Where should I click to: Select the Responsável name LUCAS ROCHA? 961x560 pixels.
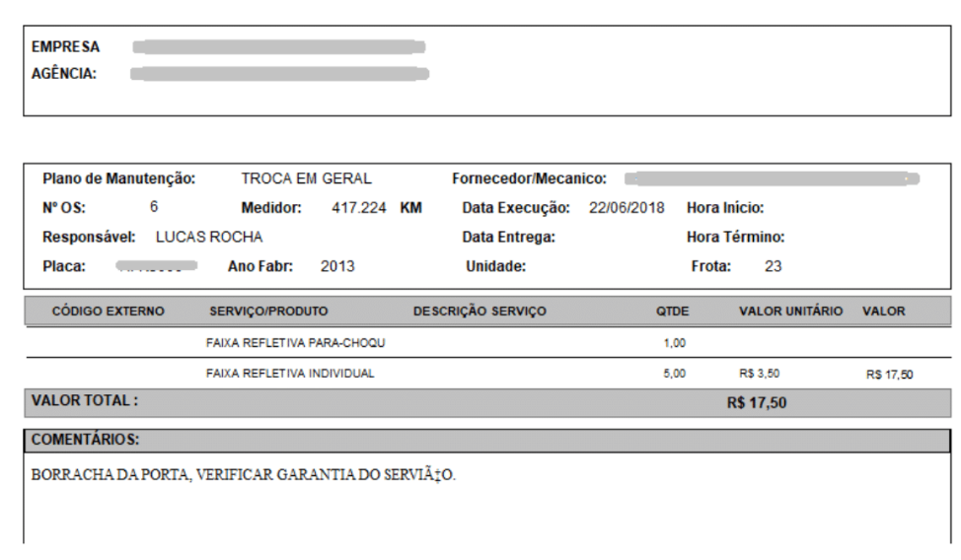pos(209,237)
